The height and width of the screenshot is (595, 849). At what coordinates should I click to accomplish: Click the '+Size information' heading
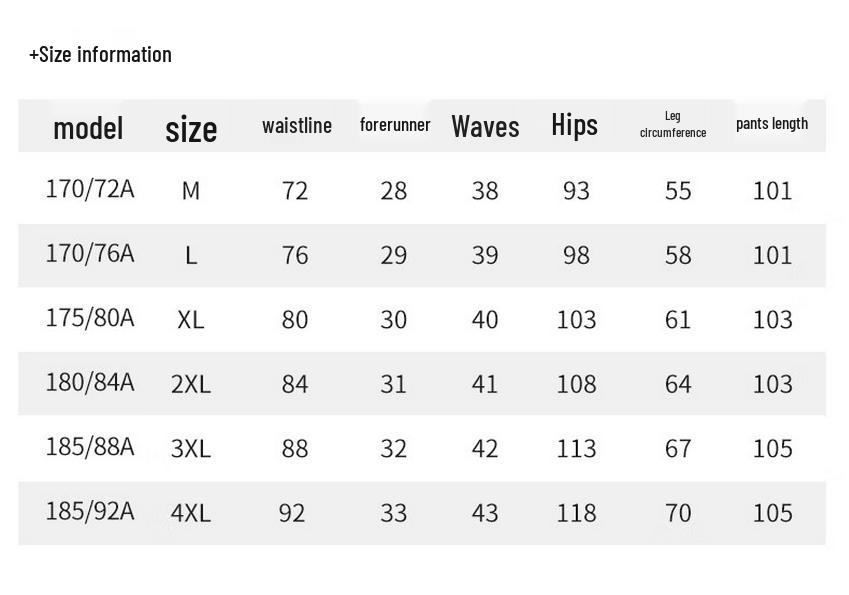pos(100,55)
